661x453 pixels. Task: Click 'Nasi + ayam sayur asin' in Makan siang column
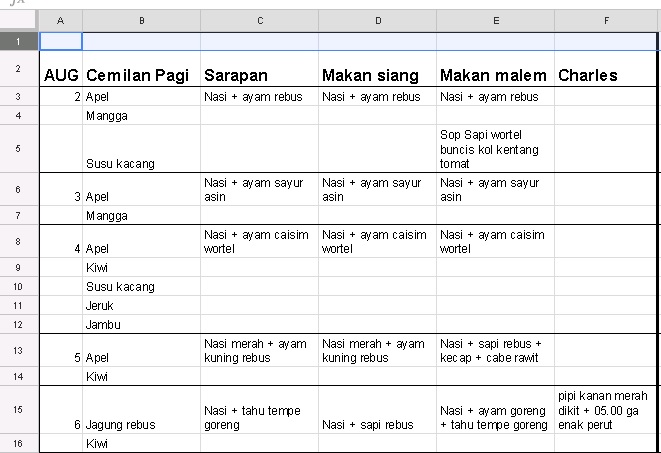(x=378, y=189)
